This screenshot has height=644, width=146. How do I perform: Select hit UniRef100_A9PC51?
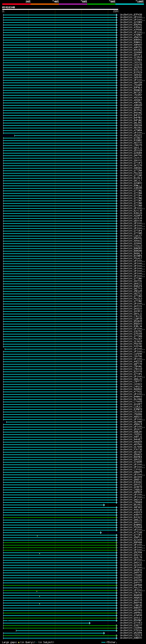pyautogui.click(x=131, y=48)
